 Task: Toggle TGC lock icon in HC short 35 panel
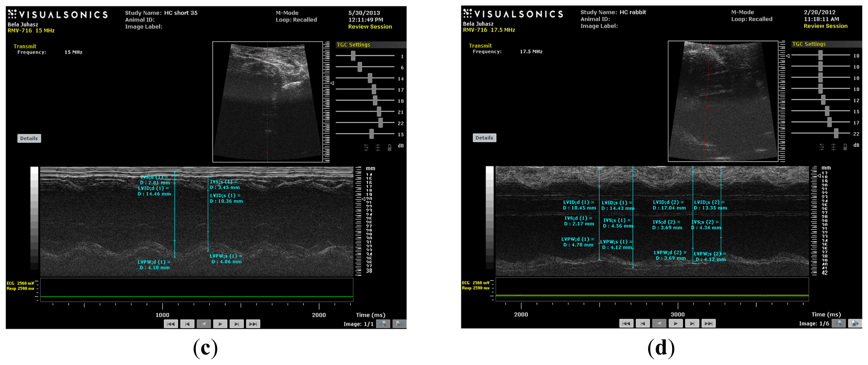tap(389, 147)
